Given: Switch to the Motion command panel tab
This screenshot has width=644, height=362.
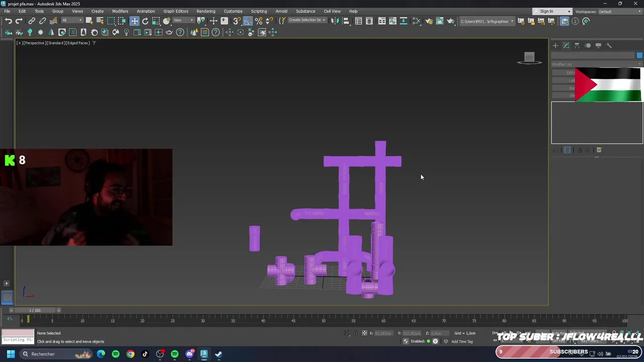Looking at the screenshot, I should click(588, 45).
